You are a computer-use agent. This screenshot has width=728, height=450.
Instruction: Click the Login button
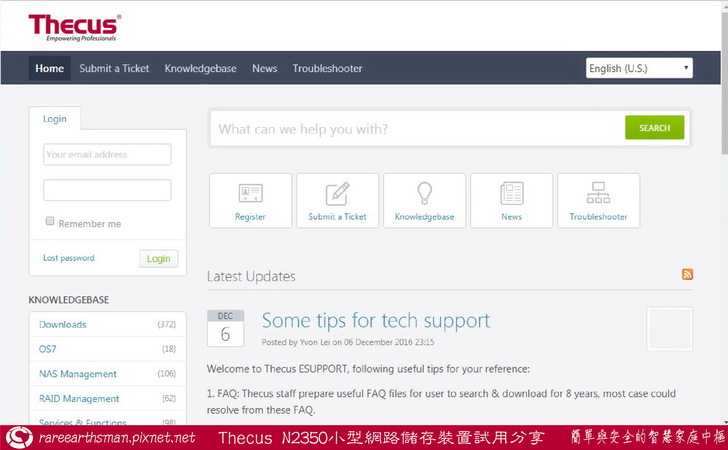(x=158, y=259)
